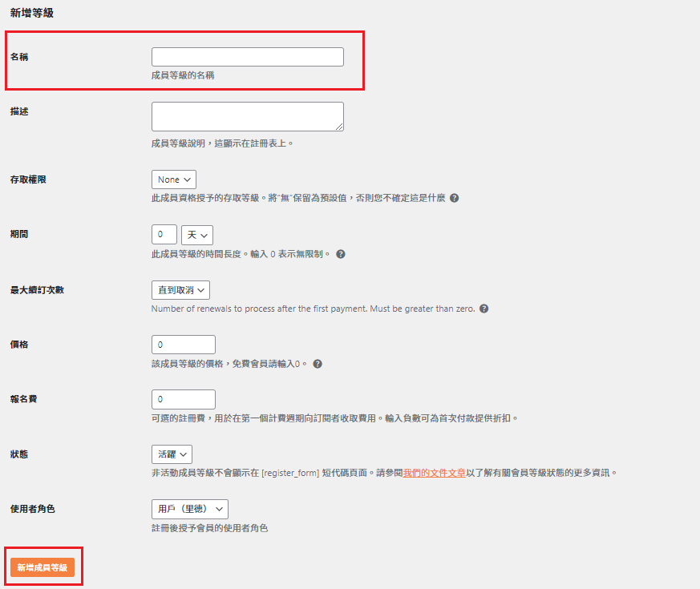Focus the 名稱 text field
700x589 pixels.
click(x=247, y=57)
